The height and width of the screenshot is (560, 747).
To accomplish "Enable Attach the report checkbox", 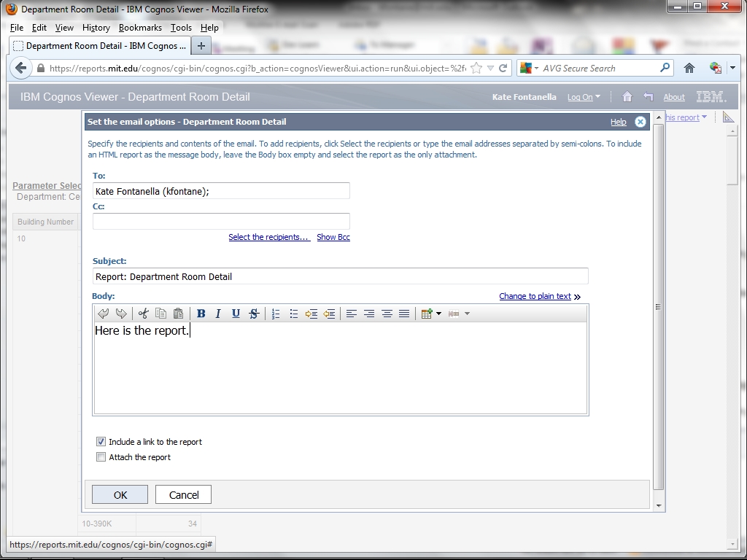I will pyautogui.click(x=101, y=457).
